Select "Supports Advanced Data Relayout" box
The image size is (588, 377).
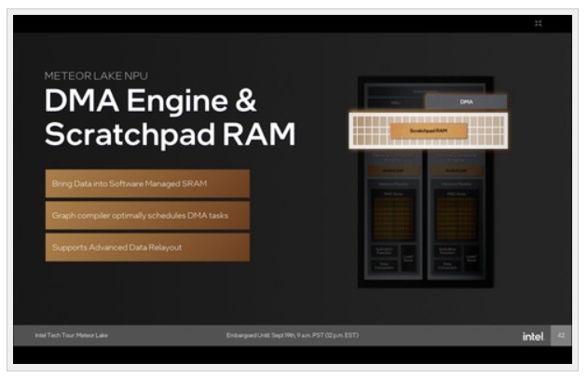pos(147,247)
